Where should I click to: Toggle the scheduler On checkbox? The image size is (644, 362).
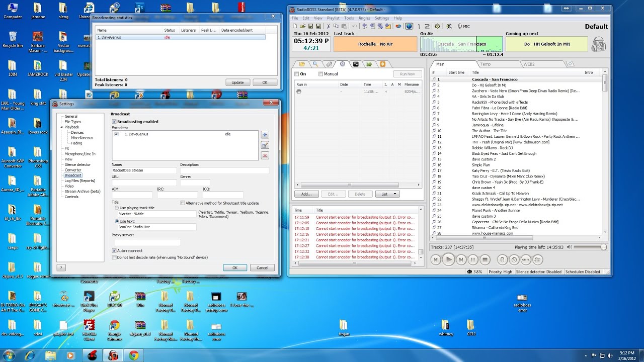pyautogui.click(x=297, y=74)
